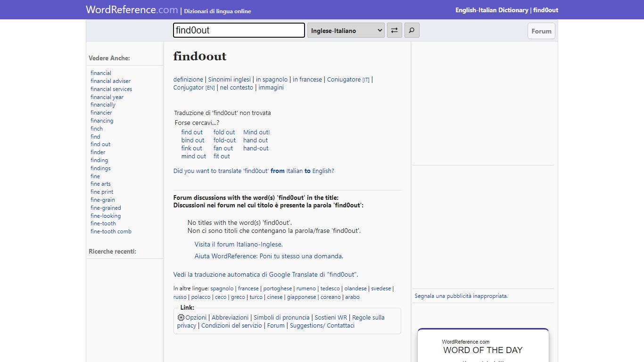Select 'fan out' suggestion
Screen dimensions: 644x362
[x=223, y=148]
